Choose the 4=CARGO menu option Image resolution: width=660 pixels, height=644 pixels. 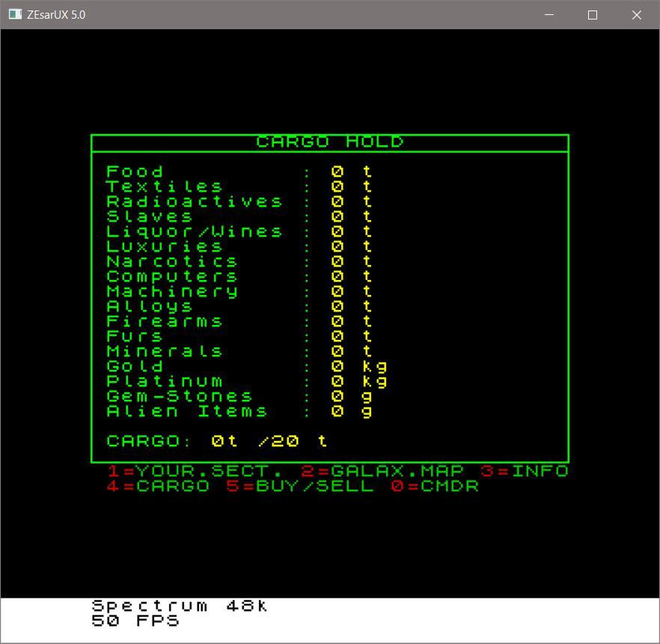coord(158,486)
